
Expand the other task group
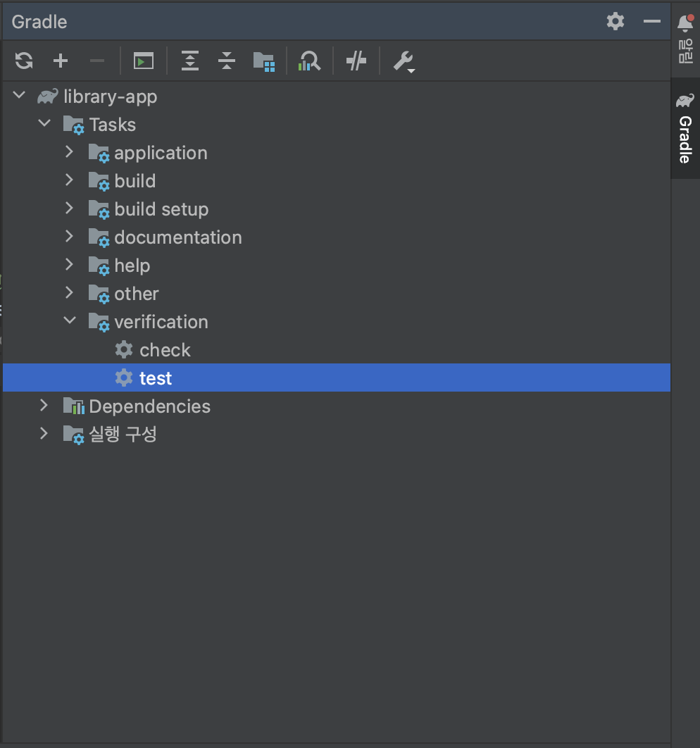tap(69, 292)
